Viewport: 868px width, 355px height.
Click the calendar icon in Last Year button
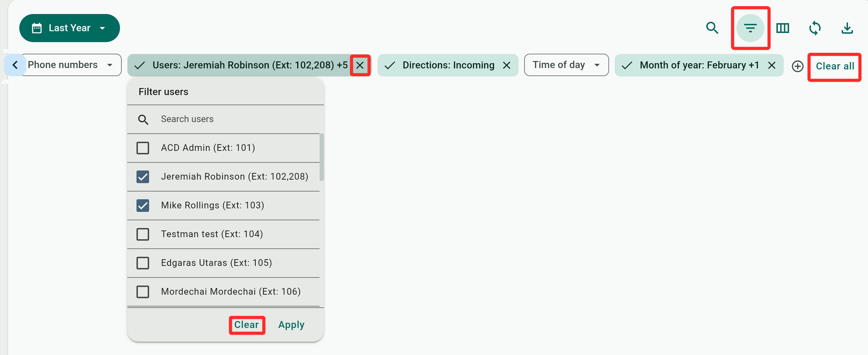(37, 28)
